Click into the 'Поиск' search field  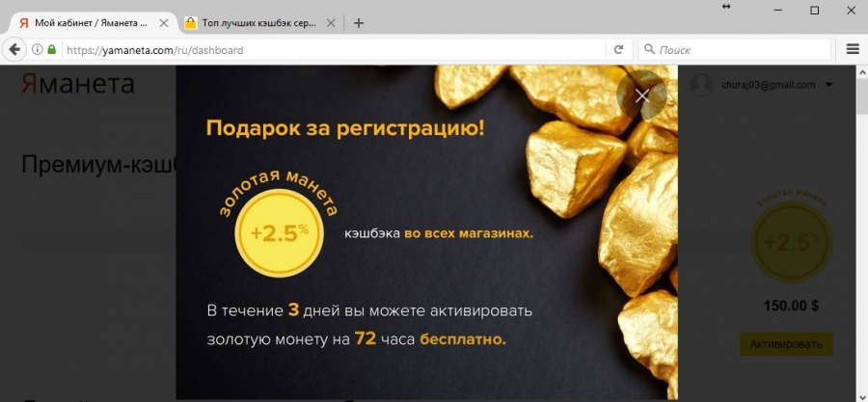[735, 50]
